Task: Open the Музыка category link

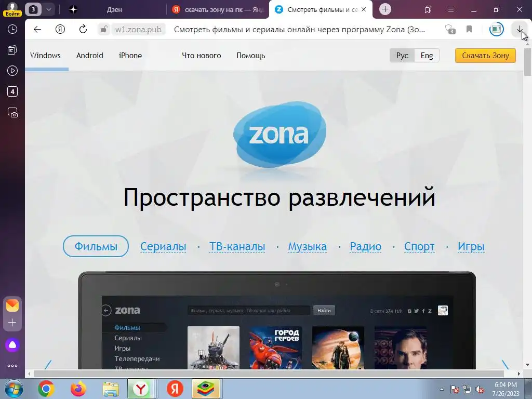Action: (x=308, y=247)
